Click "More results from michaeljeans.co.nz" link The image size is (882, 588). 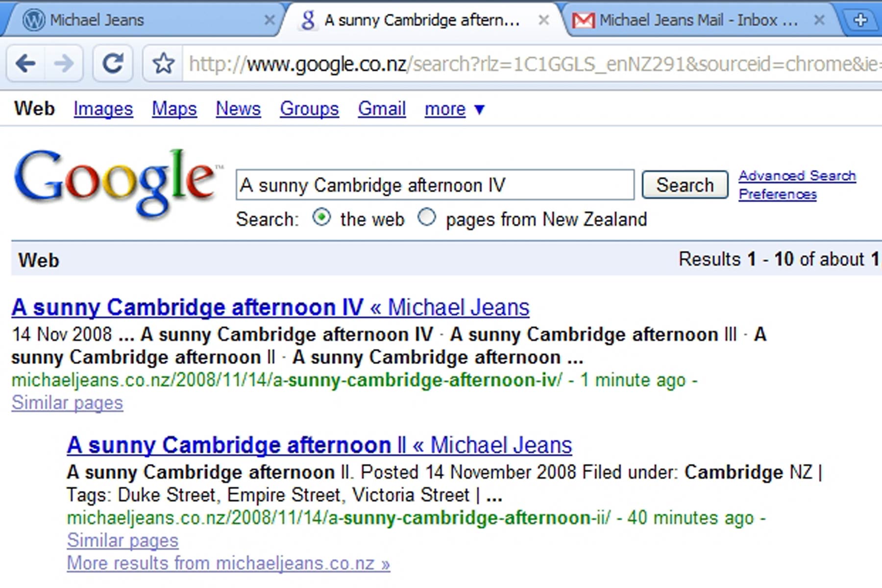pyautogui.click(x=228, y=563)
